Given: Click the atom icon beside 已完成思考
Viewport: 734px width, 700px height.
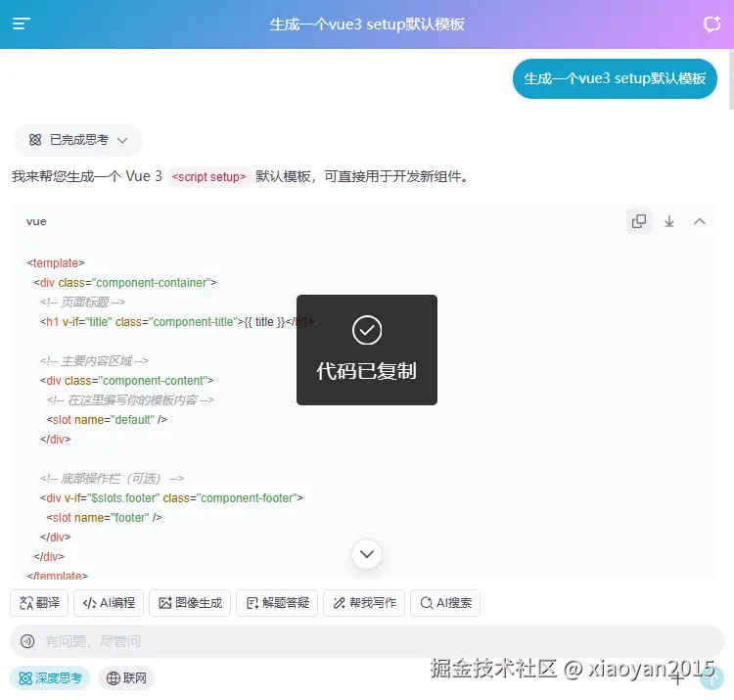Looking at the screenshot, I should click(35, 140).
